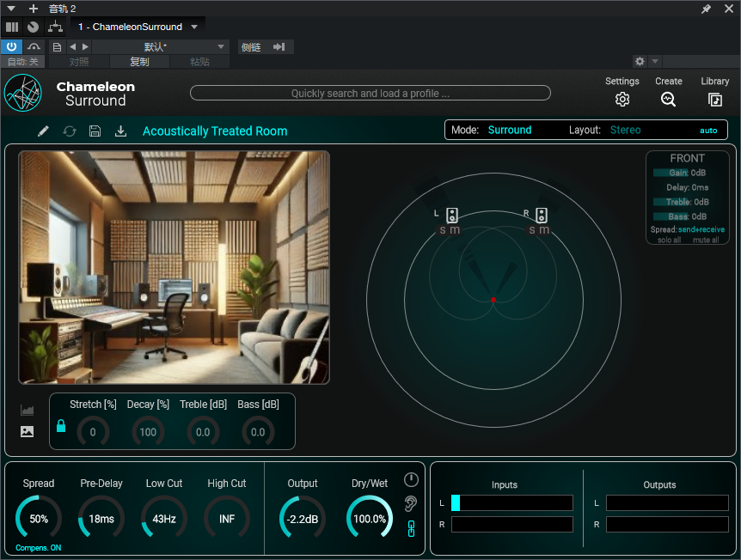Click the Chameleon Surround logo

pyautogui.click(x=22, y=93)
